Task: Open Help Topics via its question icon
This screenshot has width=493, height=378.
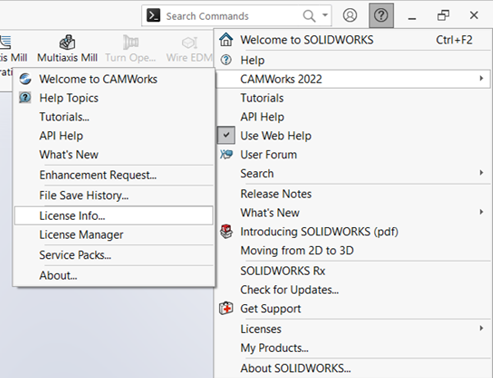Action: [x=25, y=98]
